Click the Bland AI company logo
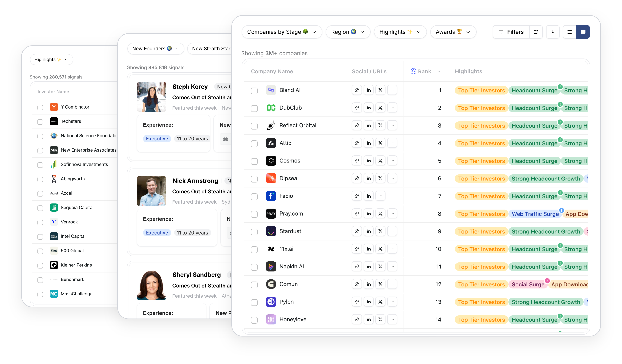Image resolution: width=622 pixels, height=364 pixels. [271, 90]
